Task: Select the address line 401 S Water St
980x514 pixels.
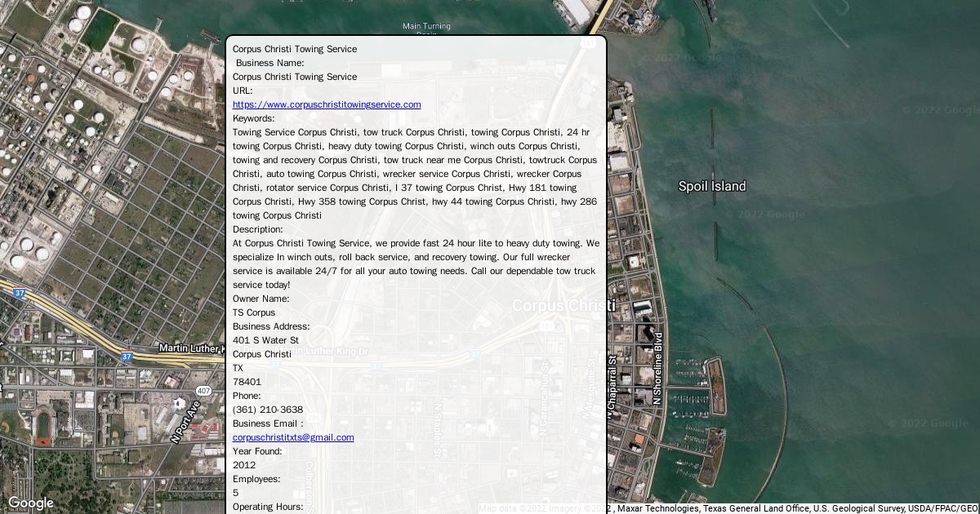Action: tap(265, 340)
